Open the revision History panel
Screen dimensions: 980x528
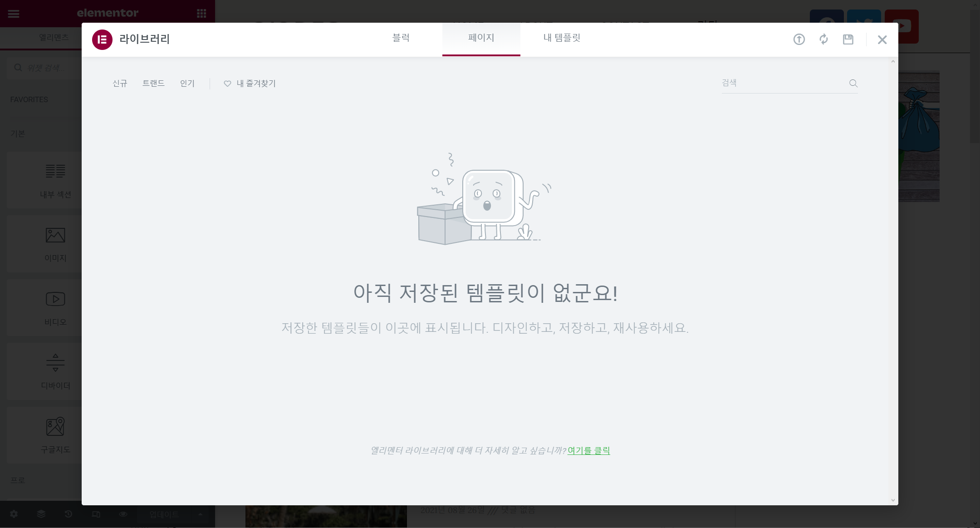coord(68,514)
